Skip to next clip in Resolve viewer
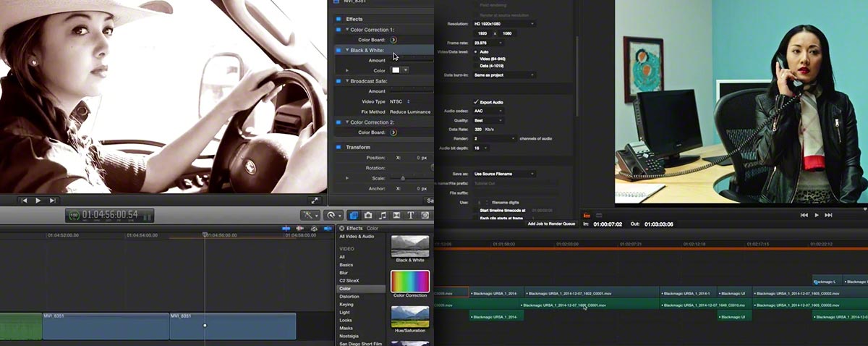 pos(829,215)
